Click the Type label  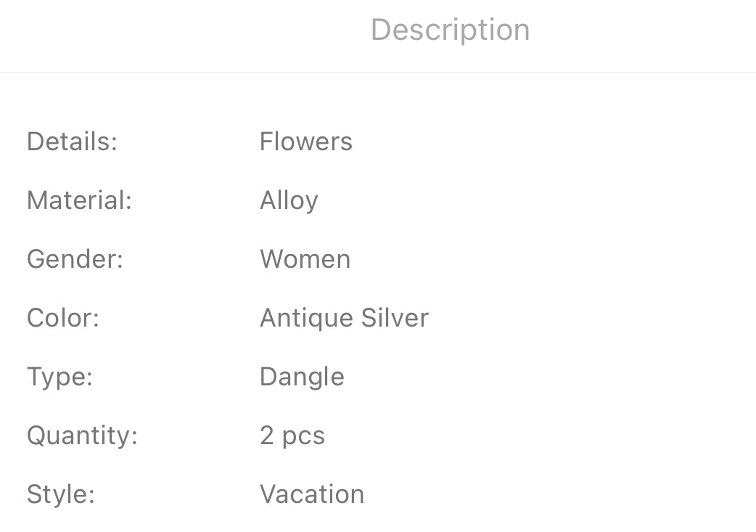click(59, 377)
